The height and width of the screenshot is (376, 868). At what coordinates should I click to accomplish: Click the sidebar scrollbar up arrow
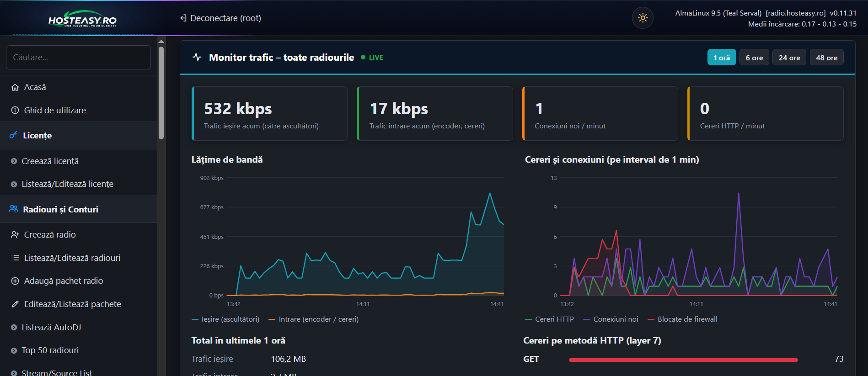coord(161,42)
